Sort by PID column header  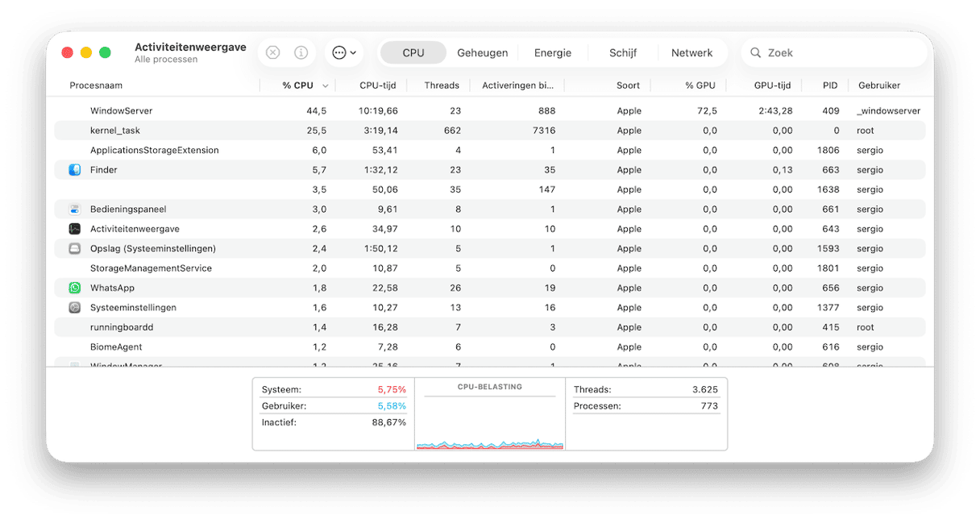click(x=830, y=85)
